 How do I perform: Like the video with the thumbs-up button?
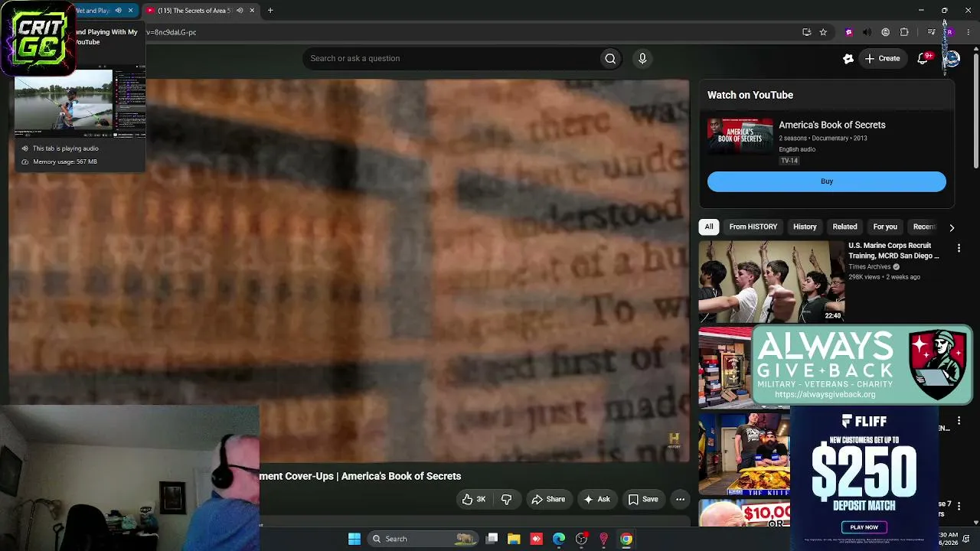tap(474, 499)
